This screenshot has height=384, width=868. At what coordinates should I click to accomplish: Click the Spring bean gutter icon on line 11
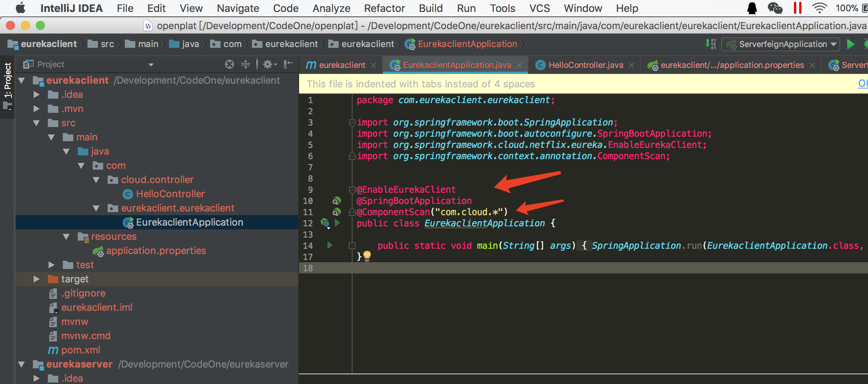coord(336,212)
